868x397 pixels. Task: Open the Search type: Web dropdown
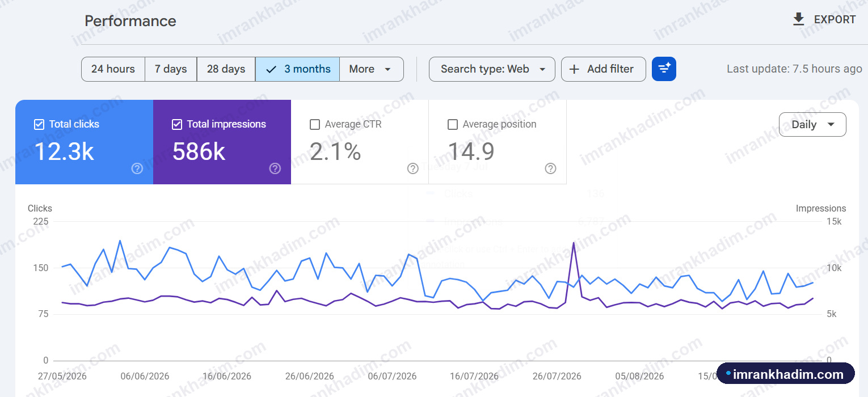coord(492,69)
